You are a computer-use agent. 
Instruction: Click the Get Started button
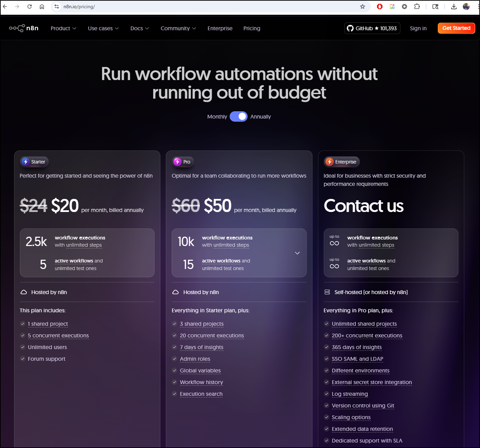pyautogui.click(x=456, y=28)
